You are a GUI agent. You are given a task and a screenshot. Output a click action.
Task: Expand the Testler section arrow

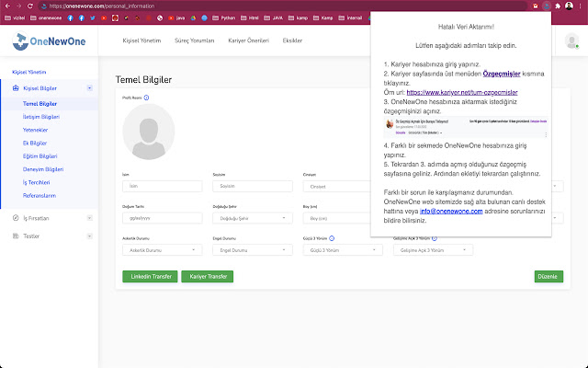click(90, 236)
